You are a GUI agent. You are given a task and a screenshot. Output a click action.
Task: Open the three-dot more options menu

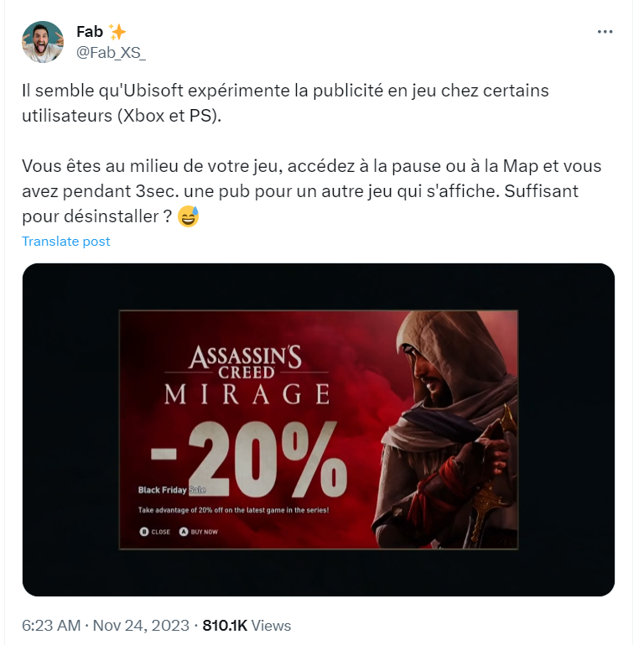pyautogui.click(x=605, y=32)
